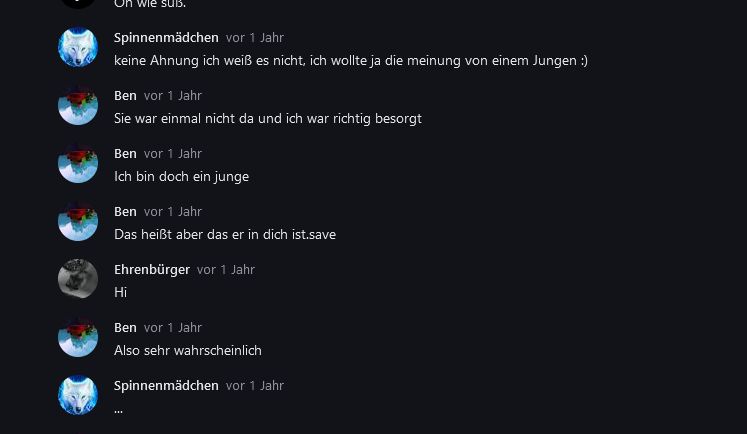
Task: Click the wolf avatar beside the 'keine Ahnung' comment
Action: pos(78,47)
